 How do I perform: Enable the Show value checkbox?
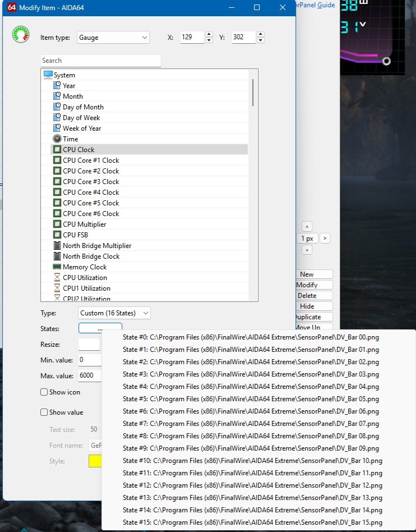point(44,412)
